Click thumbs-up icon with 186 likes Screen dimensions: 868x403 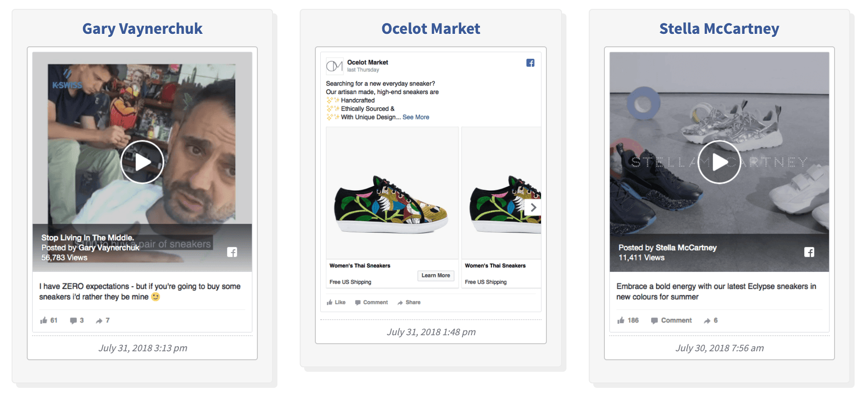point(621,321)
